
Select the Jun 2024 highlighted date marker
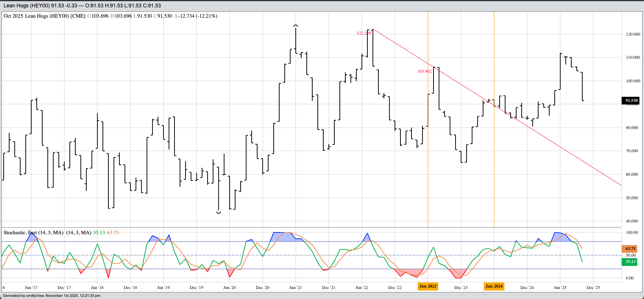494,286
